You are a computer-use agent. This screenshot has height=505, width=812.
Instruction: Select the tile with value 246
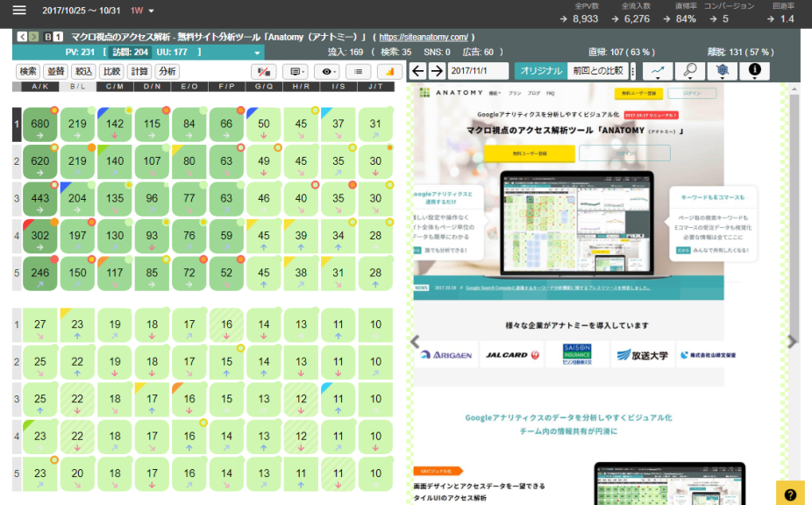pyautogui.click(x=39, y=274)
